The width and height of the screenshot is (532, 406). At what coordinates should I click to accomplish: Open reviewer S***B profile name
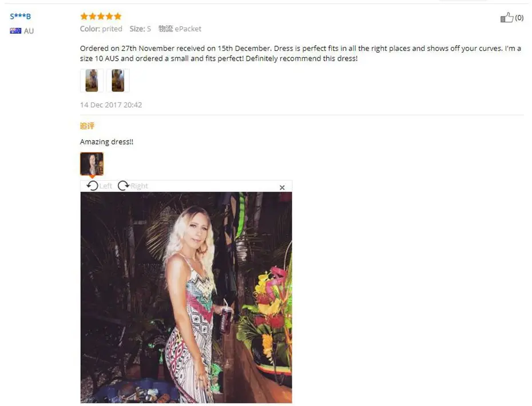pyautogui.click(x=21, y=16)
